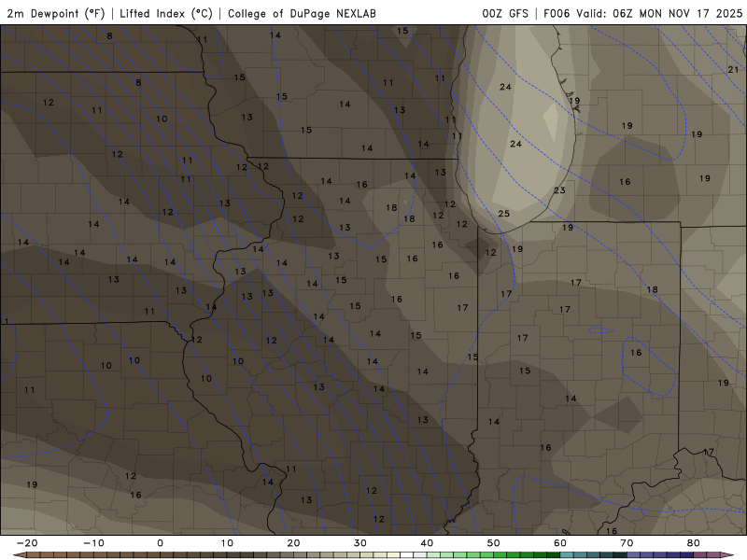This screenshot has width=747, height=560.
Task: Pick the white segment at 40 on color bar
Action: coord(406,555)
